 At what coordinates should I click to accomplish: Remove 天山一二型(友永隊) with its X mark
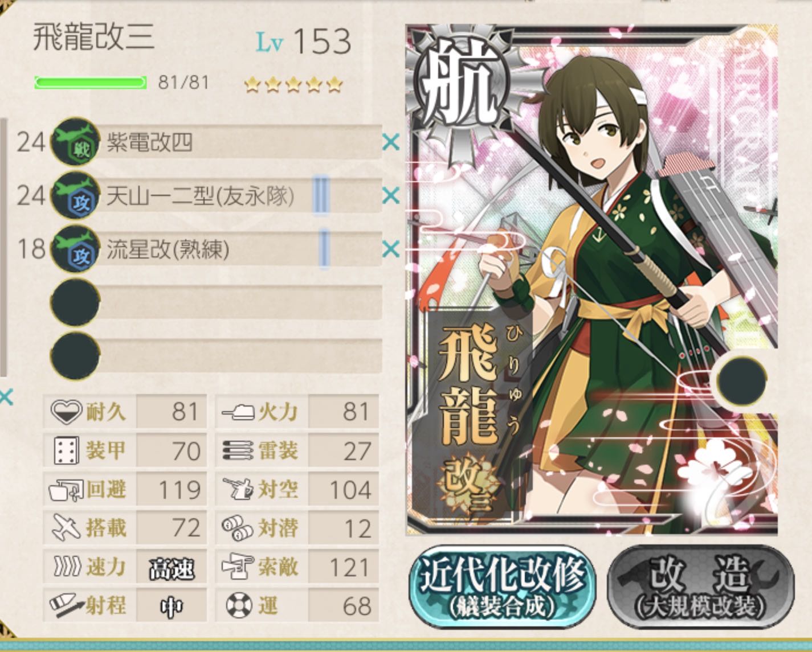tap(391, 196)
